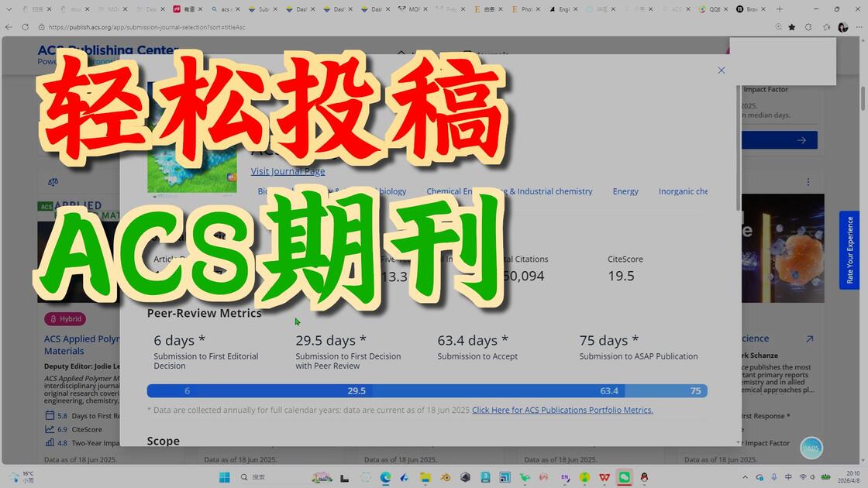The image size is (868, 488).
Task: Open the Windows Start menu
Action: click(224, 477)
